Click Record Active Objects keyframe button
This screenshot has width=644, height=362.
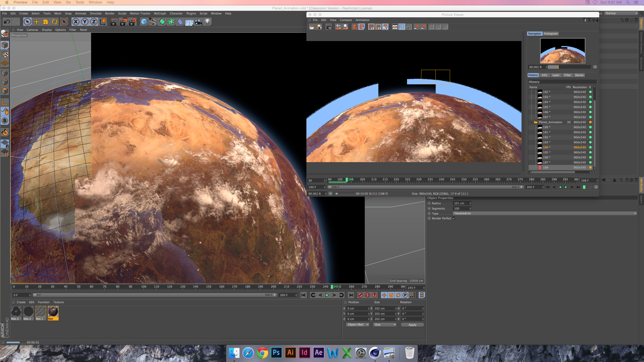(360, 295)
